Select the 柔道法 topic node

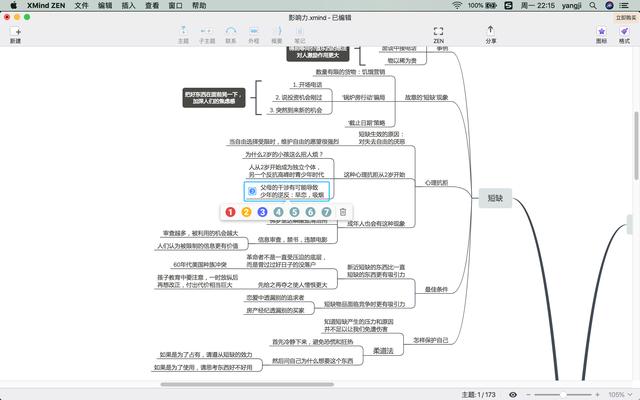pyautogui.click(x=383, y=350)
